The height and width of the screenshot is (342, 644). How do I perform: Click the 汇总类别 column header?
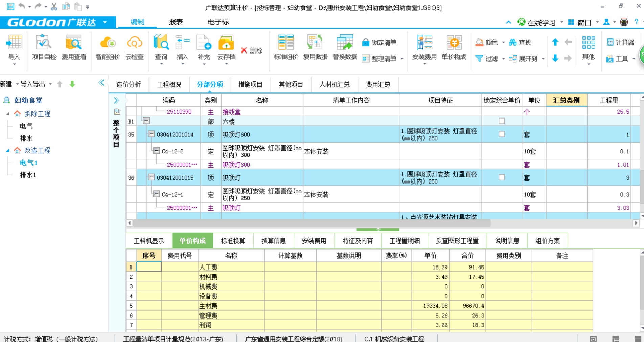[x=567, y=100]
